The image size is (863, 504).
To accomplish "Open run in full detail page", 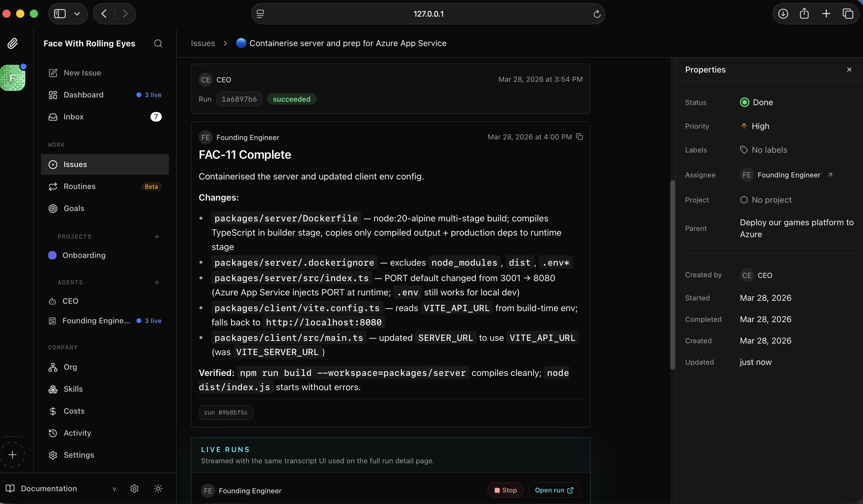I will [554, 490].
